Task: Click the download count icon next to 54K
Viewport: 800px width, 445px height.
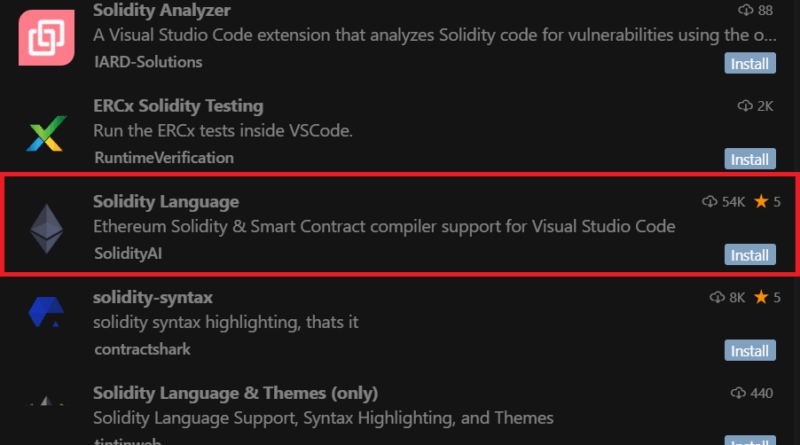Action: (709, 202)
